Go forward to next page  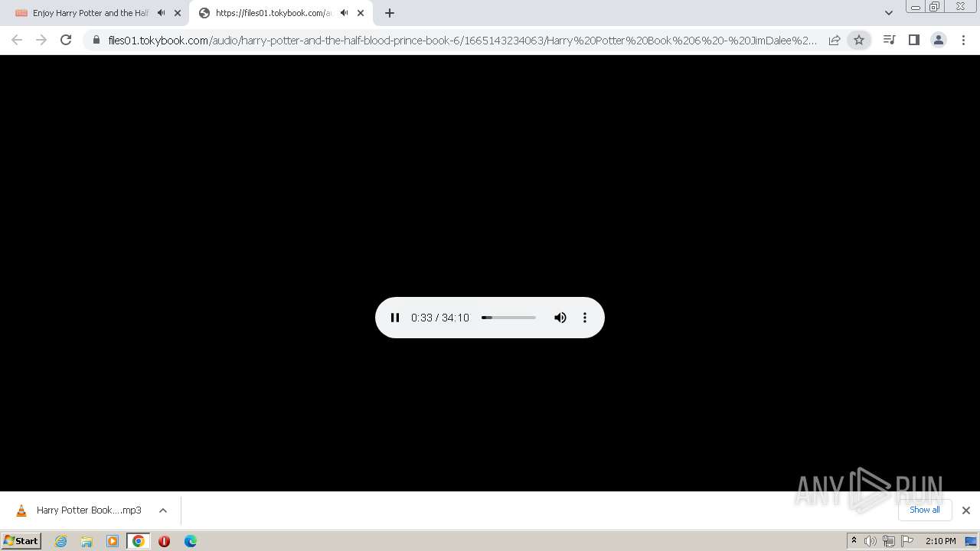pos(41,41)
